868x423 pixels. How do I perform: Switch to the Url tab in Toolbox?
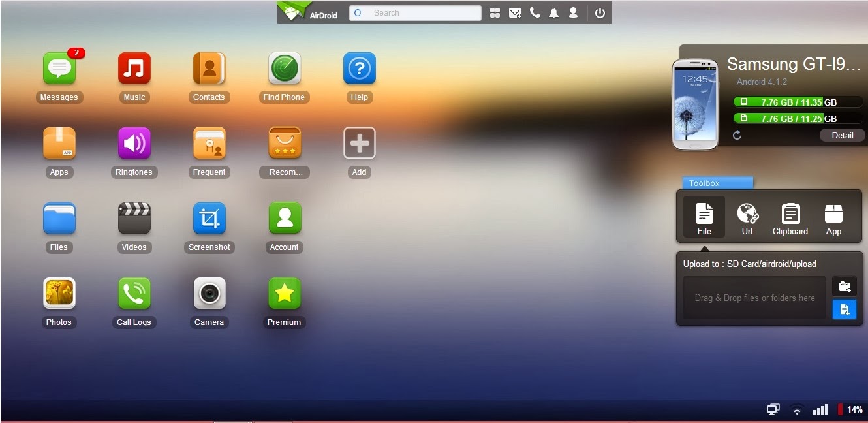tap(747, 217)
